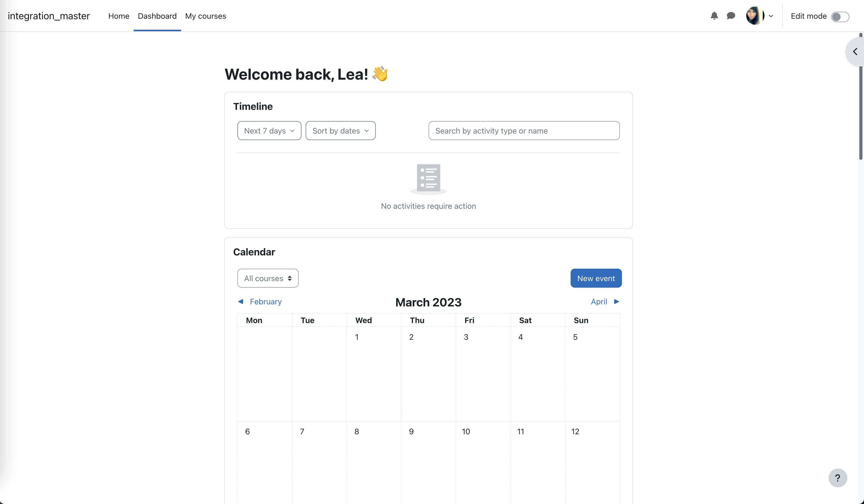Viewport: 864px width, 504px height.
Task: Click the Calendar block heading
Action: coord(254,252)
